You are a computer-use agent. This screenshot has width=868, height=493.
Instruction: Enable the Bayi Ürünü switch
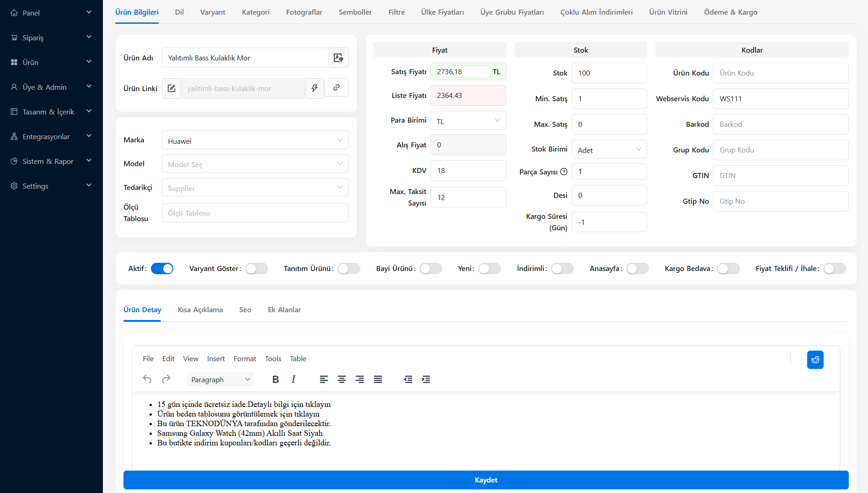431,269
